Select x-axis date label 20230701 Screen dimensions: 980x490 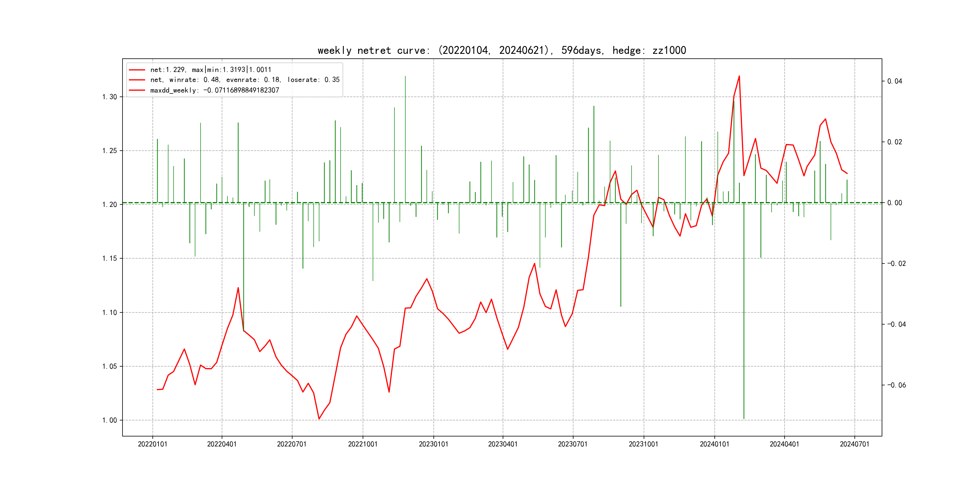573,444
